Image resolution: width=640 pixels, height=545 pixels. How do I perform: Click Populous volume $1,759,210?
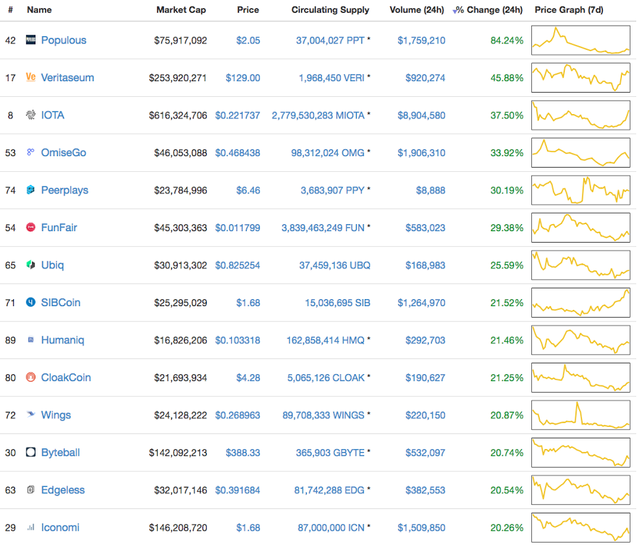tap(421, 40)
